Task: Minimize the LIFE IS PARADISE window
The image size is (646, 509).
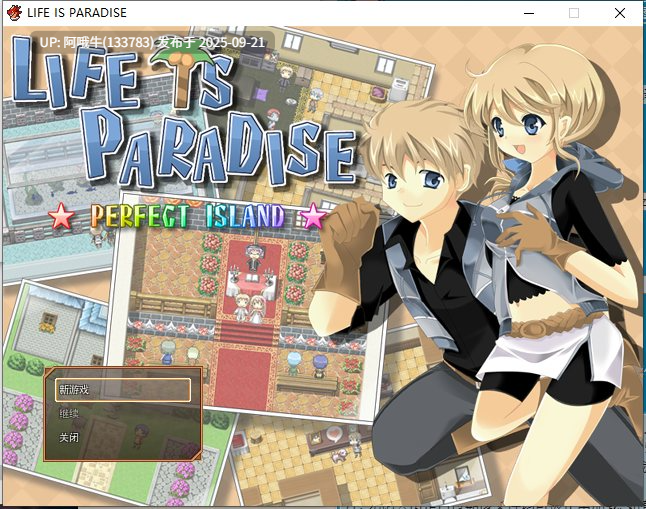Action: pyautogui.click(x=529, y=13)
